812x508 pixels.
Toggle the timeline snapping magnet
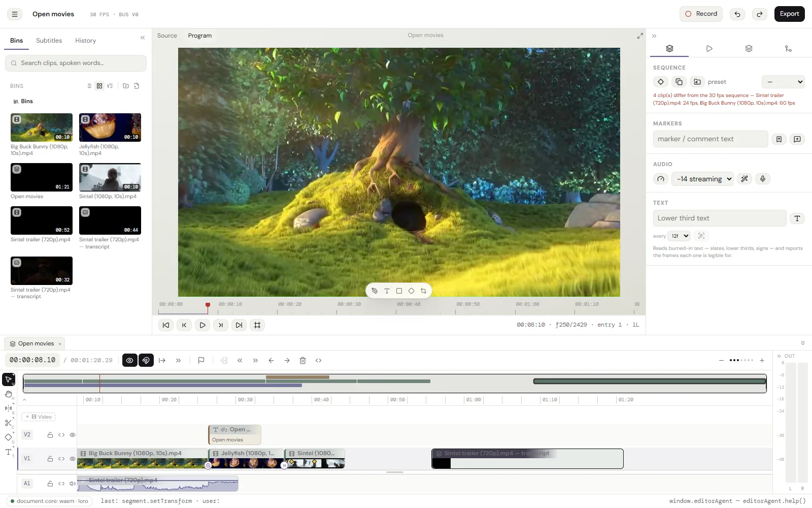coord(146,361)
